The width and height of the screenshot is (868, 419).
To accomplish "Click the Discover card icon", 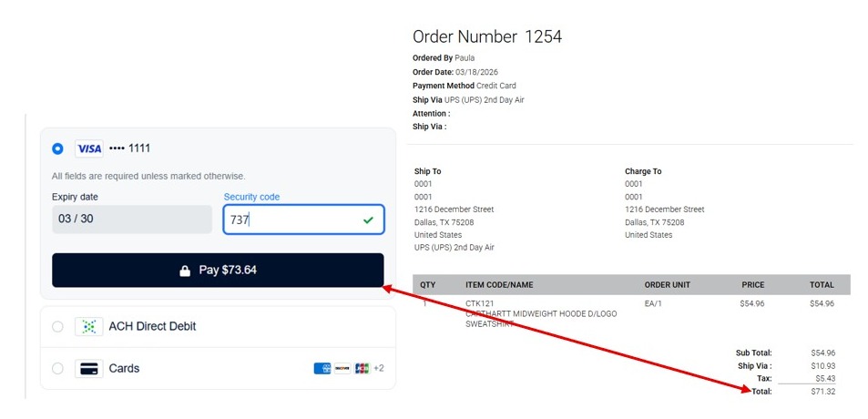I will (342, 369).
